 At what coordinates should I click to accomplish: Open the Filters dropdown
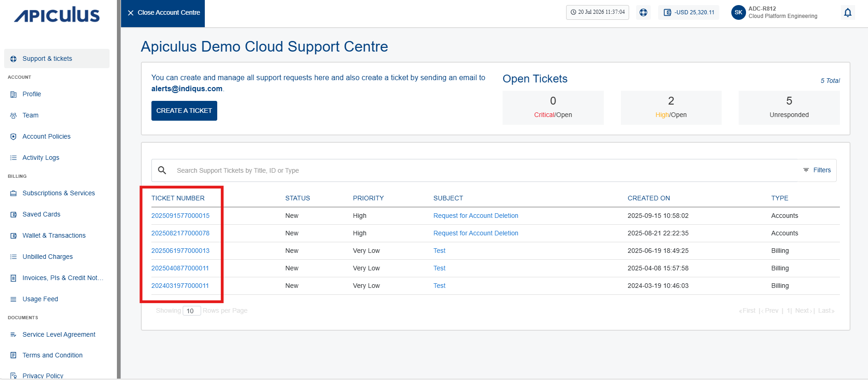[x=817, y=170]
